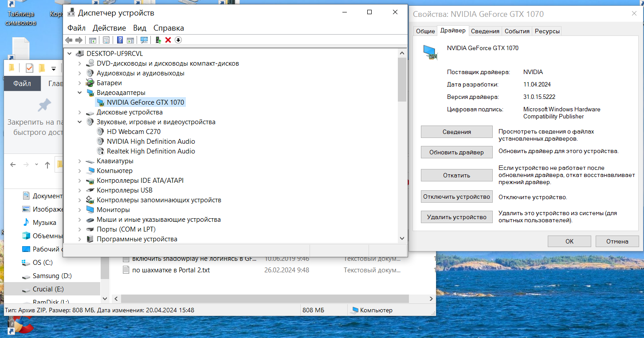Screen dimensions: 644x338
Task: Click the Батареи battery icon in device tree
Action: click(90, 83)
